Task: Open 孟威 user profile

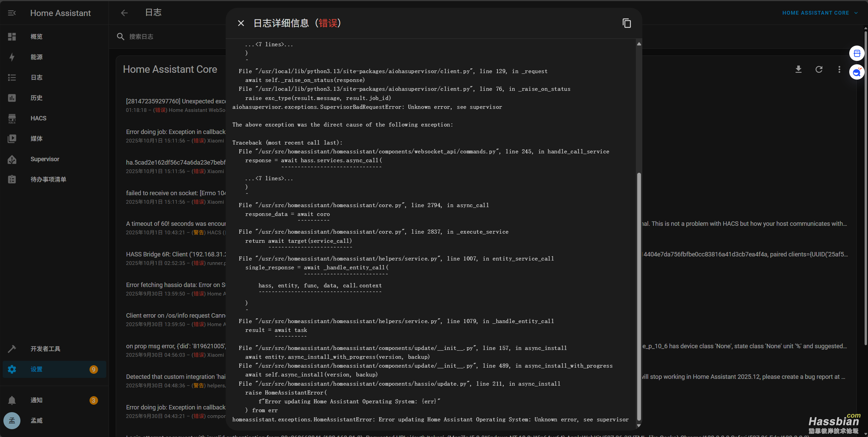Action: (x=36, y=421)
